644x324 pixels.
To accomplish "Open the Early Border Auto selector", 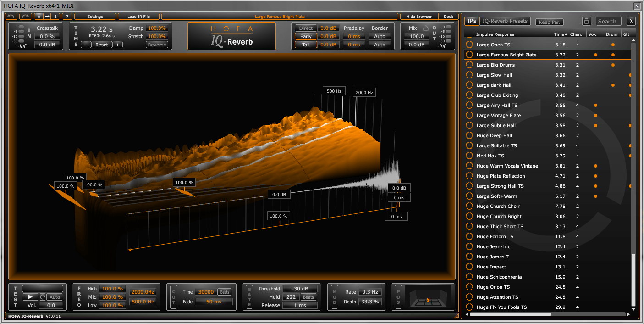I will (380, 36).
